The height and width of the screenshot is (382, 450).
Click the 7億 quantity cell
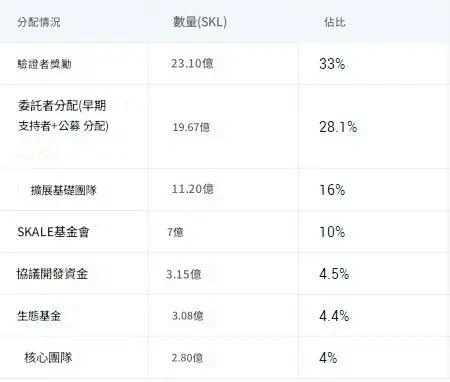coord(175,232)
